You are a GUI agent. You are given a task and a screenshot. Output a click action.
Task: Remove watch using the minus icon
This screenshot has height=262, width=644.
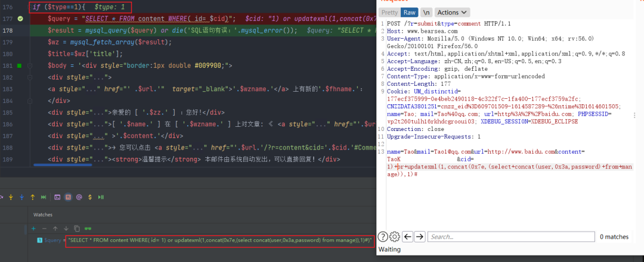[x=44, y=229]
